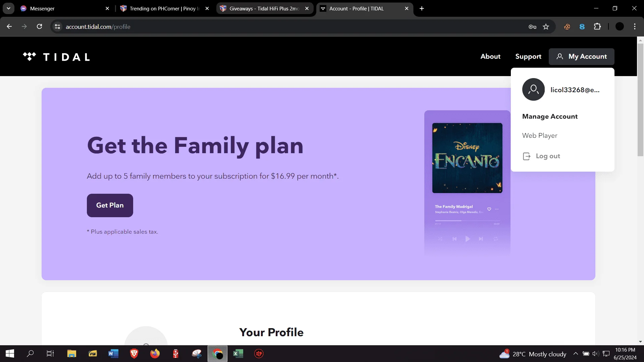Open the Support page link

click(528, 57)
